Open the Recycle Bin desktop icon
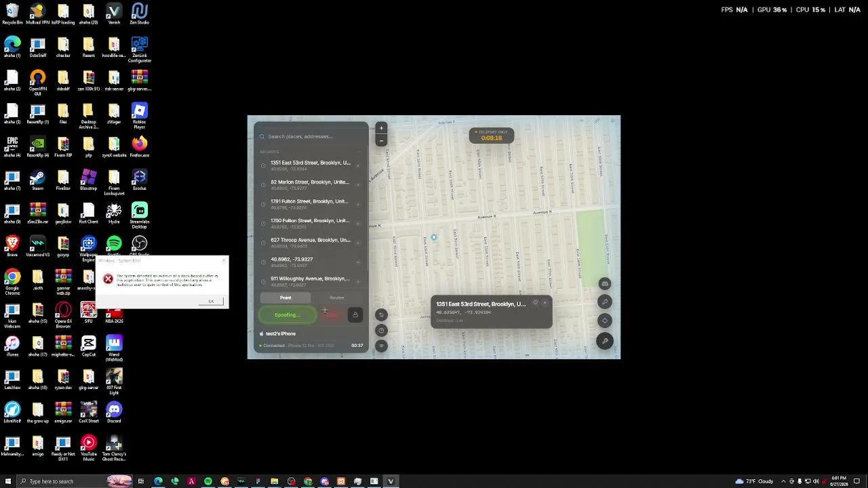Image resolution: width=868 pixels, height=488 pixels. click(12, 14)
